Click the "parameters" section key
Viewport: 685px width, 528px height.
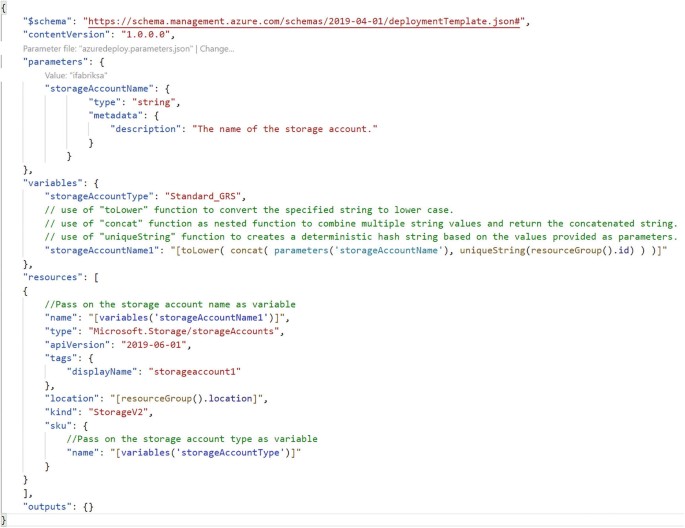pyautogui.click(x=55, y=61)
